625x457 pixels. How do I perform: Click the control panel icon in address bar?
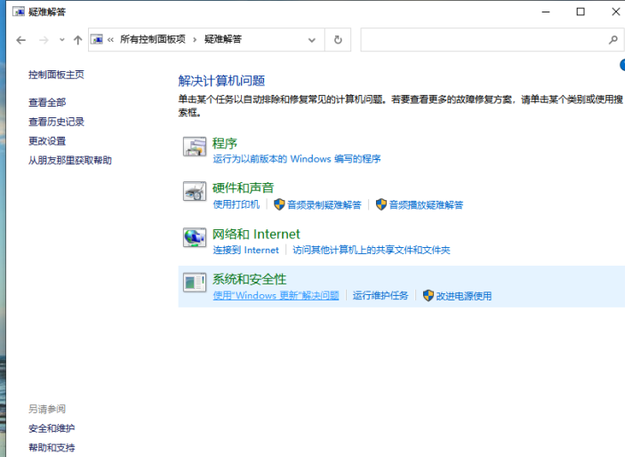[97, 39]
